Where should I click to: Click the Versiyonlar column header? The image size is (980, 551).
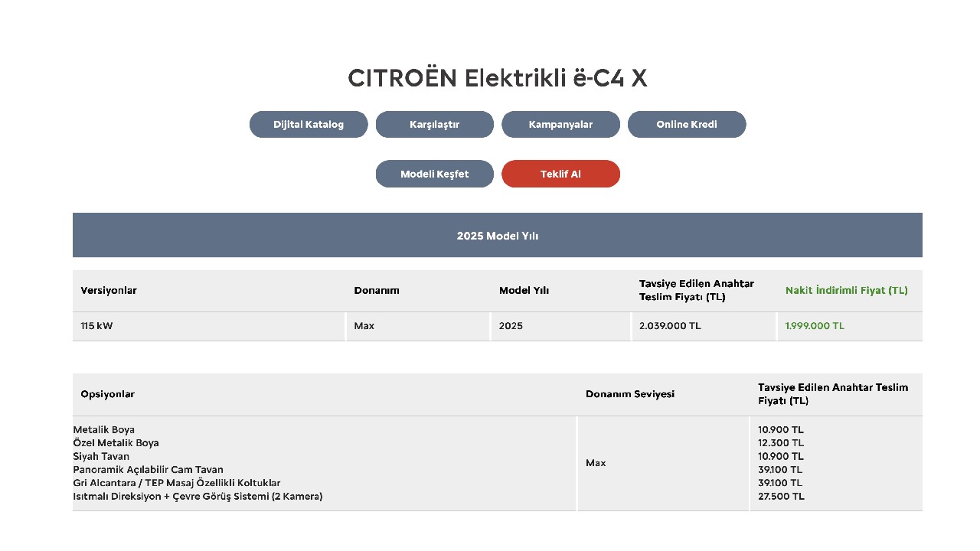109,291
